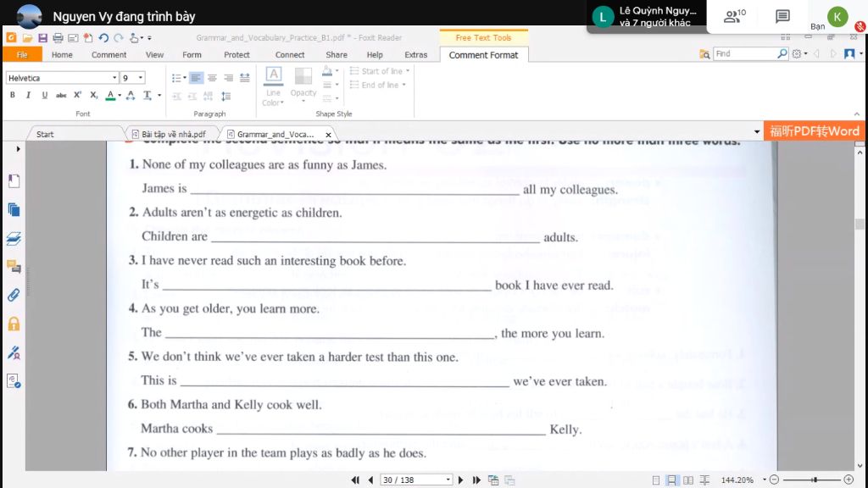Click the Print icon in quick toolbar

click(58, 37)
